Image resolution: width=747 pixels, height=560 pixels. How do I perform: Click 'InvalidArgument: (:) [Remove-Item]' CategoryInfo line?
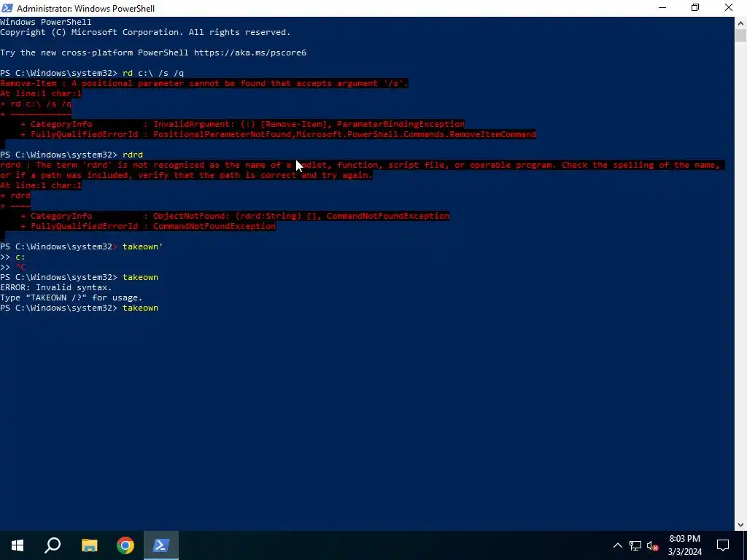(242, 124)
